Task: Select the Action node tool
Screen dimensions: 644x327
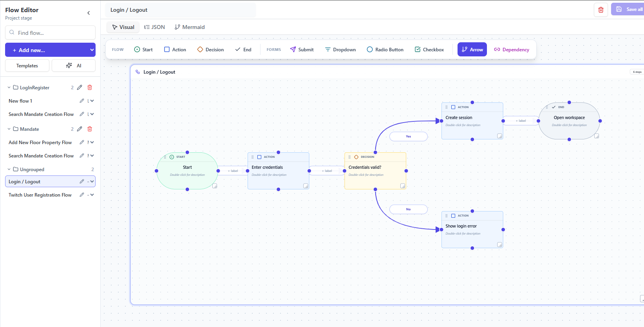Action: (x=175, y=50)
